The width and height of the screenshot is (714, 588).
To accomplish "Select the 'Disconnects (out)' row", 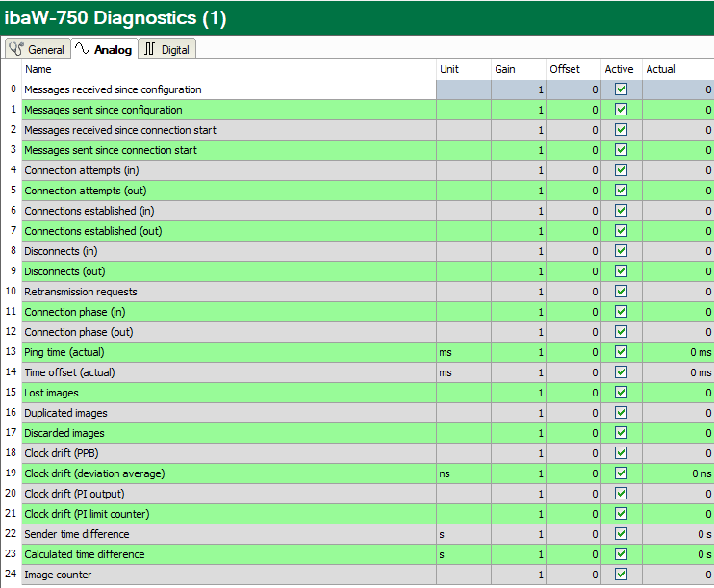I will point(368,271).
